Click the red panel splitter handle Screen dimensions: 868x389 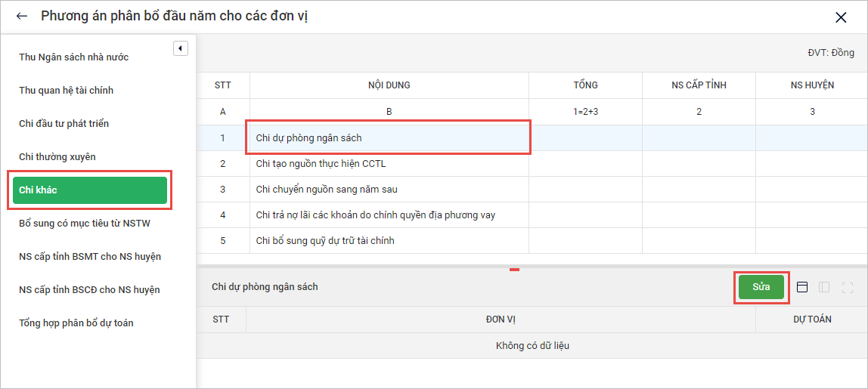[514, 269]
